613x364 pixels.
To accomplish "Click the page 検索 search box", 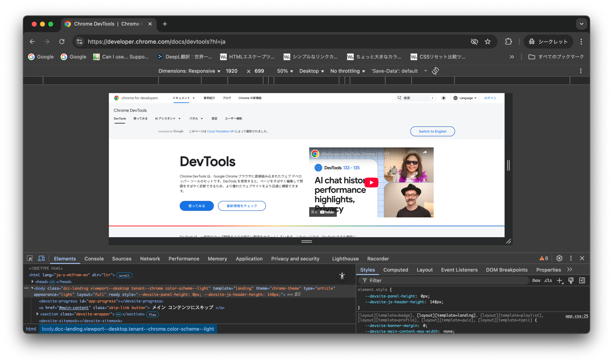I will pos(415,98).
